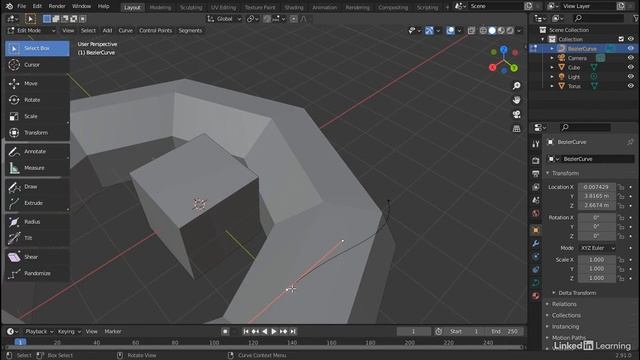Expand the Torus tree item

pos(552,86)
